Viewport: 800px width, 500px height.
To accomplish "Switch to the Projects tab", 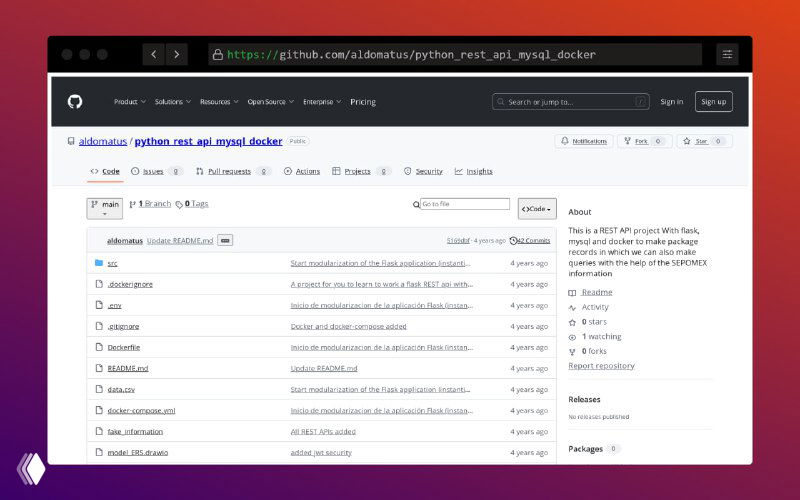I will 361,171.
